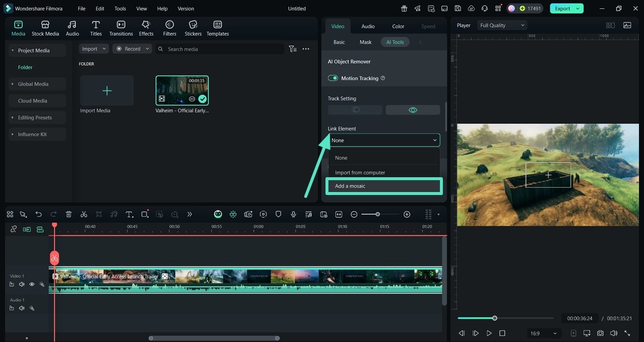Open the Effects panel

point(146,28)
